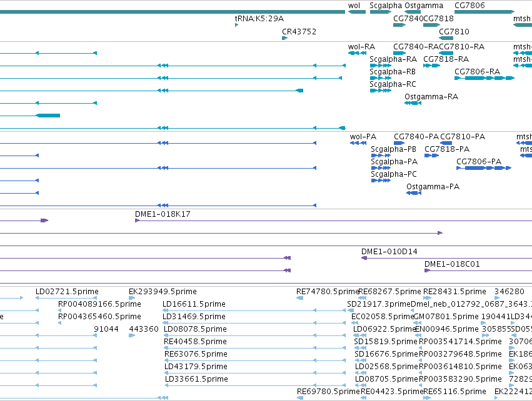Click the EC02058.5prime EST label
The image size is (532, 401).
[383, 317]
